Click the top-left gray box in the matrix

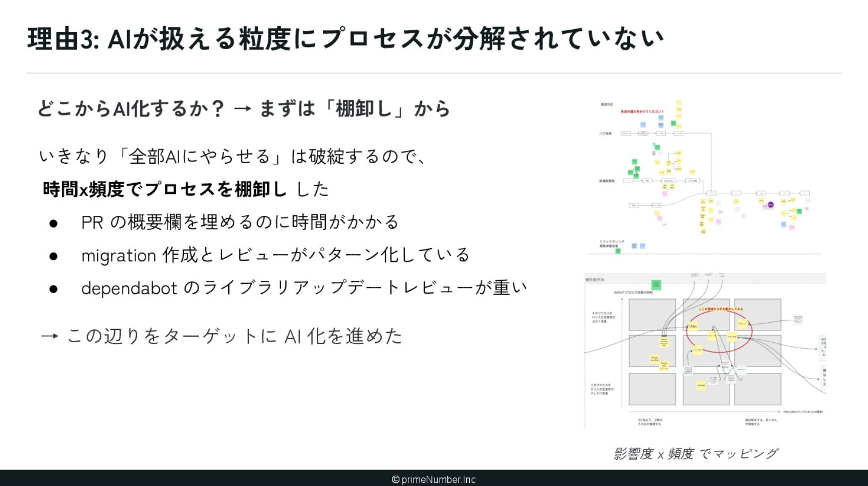pos(652,315)
